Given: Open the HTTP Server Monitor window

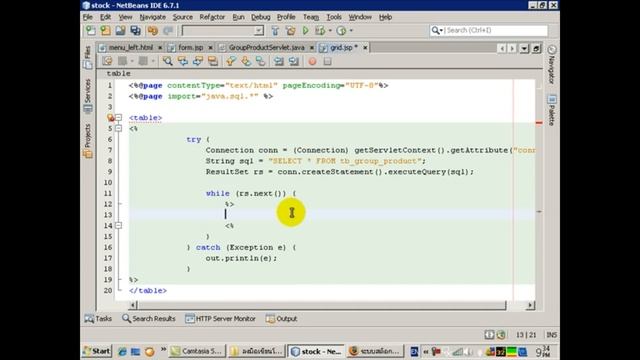Looking at the screenshot, I should [x=220, y=319].
